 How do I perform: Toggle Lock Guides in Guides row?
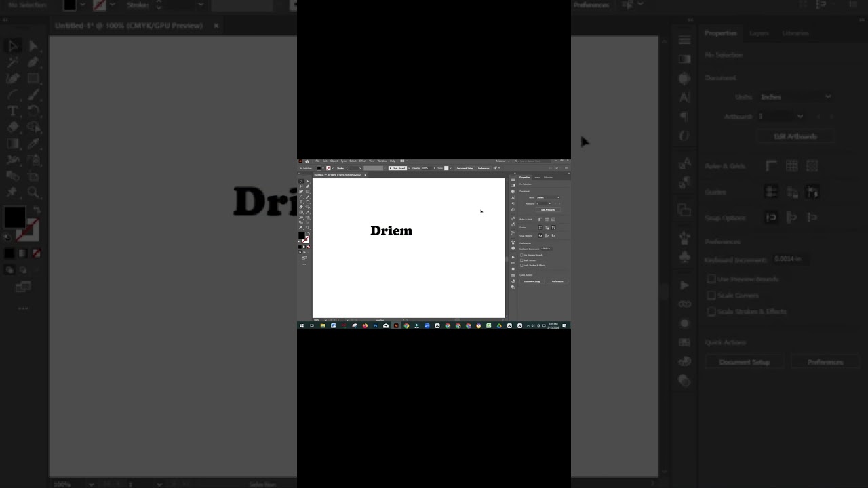tap(547, 228)
